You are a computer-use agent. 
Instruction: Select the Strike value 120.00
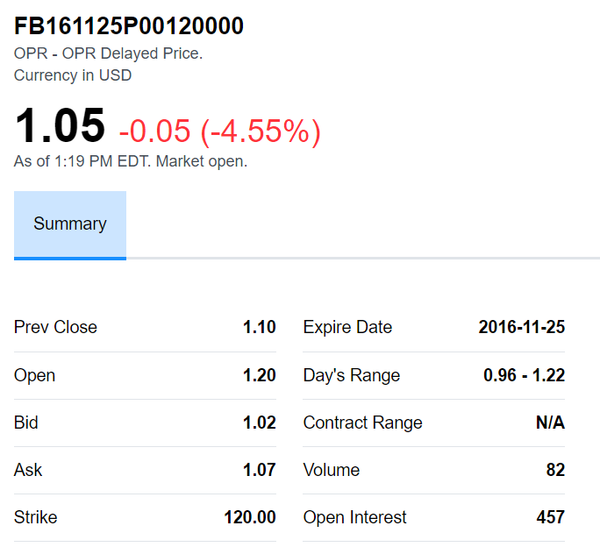pyautogui.click(x=250, y=517)
